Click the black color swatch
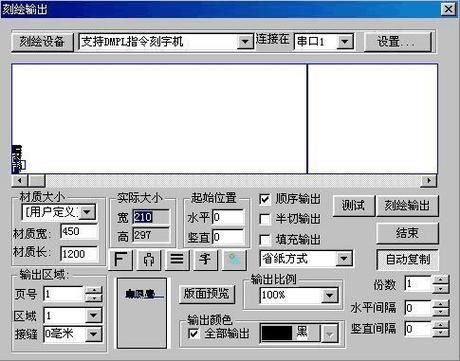 pos(277,333)
